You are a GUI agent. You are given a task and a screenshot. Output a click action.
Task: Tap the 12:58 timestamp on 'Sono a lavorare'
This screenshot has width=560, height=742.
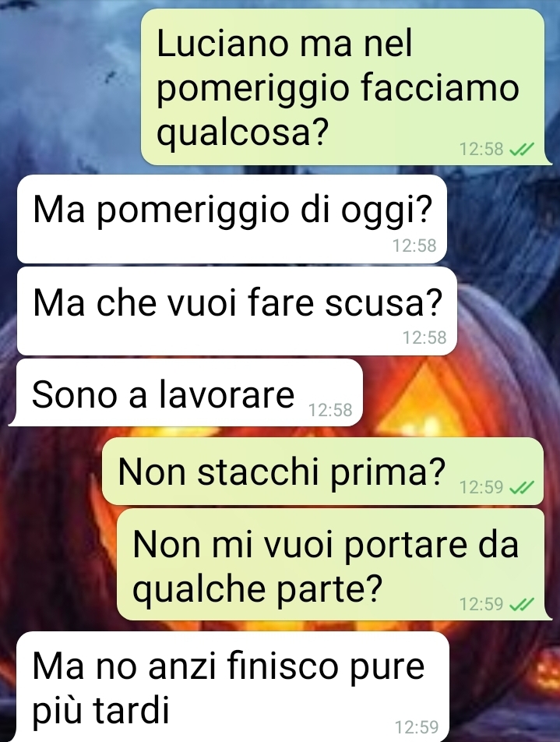click(330, 410)
